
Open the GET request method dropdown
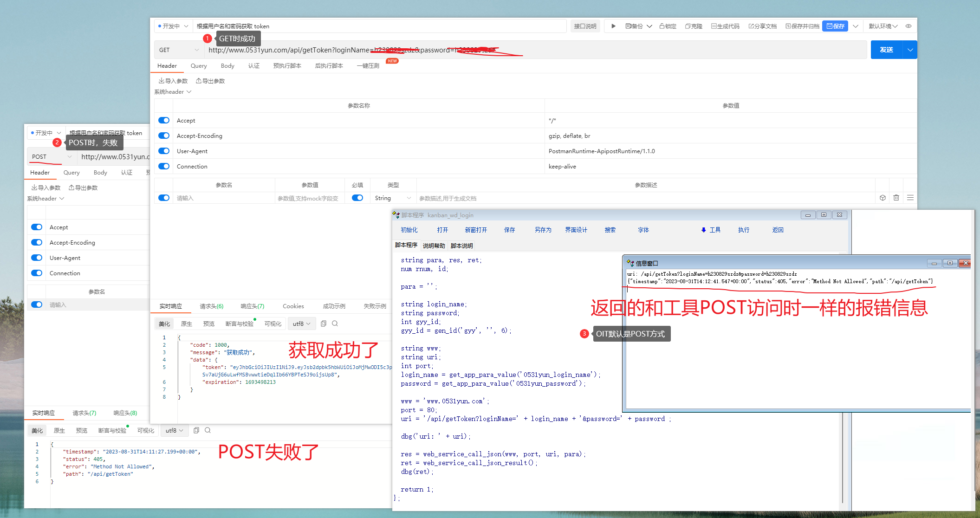pos(179,50)
